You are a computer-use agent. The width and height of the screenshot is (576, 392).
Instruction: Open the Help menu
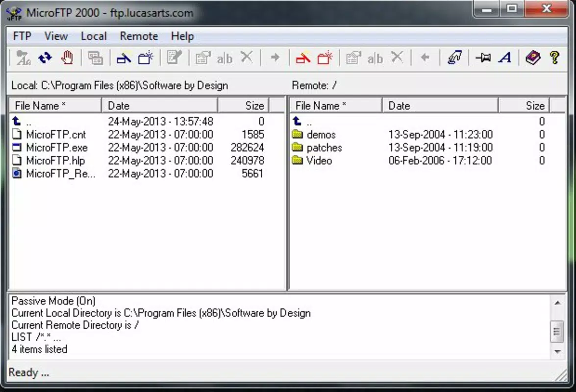182,36
